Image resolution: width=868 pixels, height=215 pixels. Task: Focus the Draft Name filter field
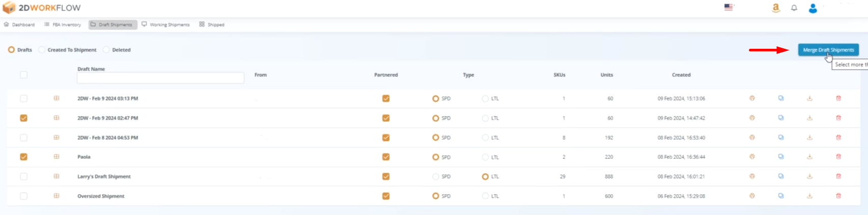point(160,78)
